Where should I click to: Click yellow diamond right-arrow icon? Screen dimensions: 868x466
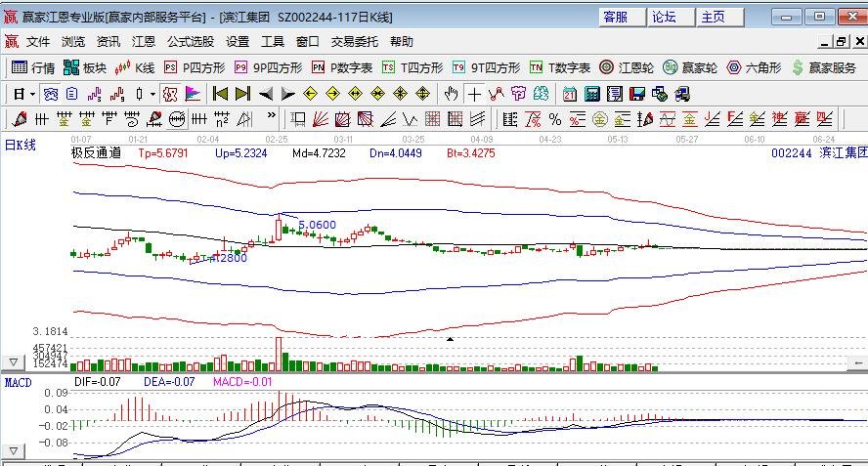click(332, 94)
